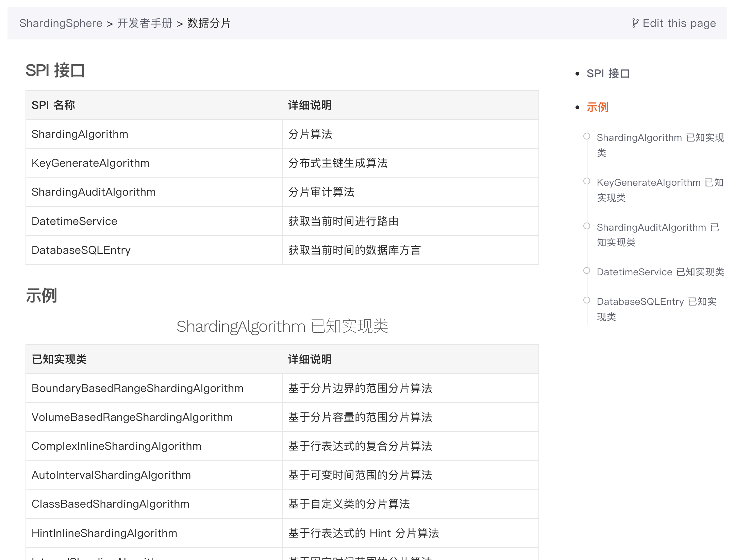Navigate to DatetimeService 已知实现类 outline entry
734x560 pixels.
(660, 272)
